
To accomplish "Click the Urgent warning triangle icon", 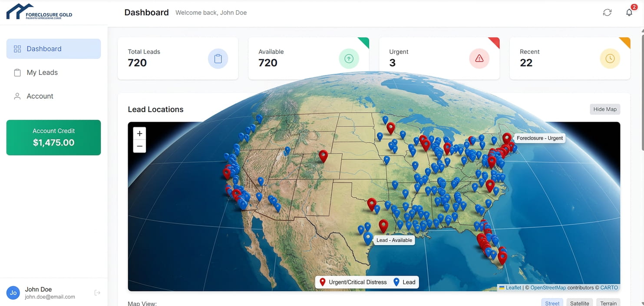I will pos(479,59).
